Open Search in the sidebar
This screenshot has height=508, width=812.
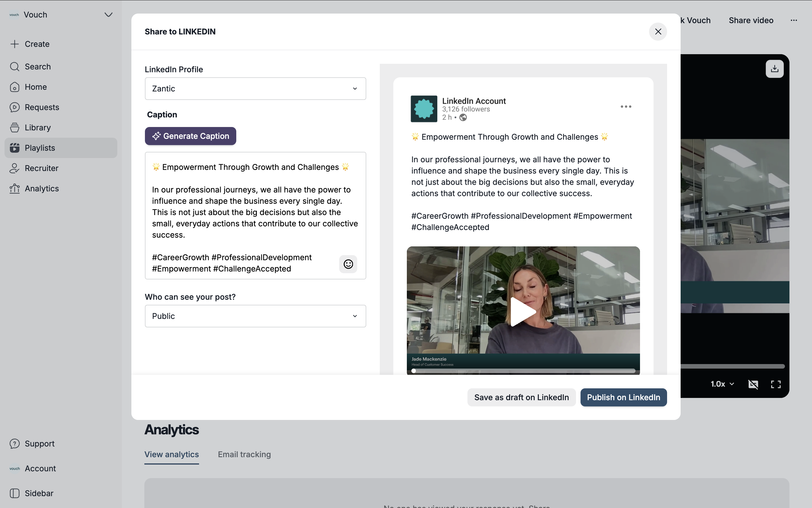point(61,67)
